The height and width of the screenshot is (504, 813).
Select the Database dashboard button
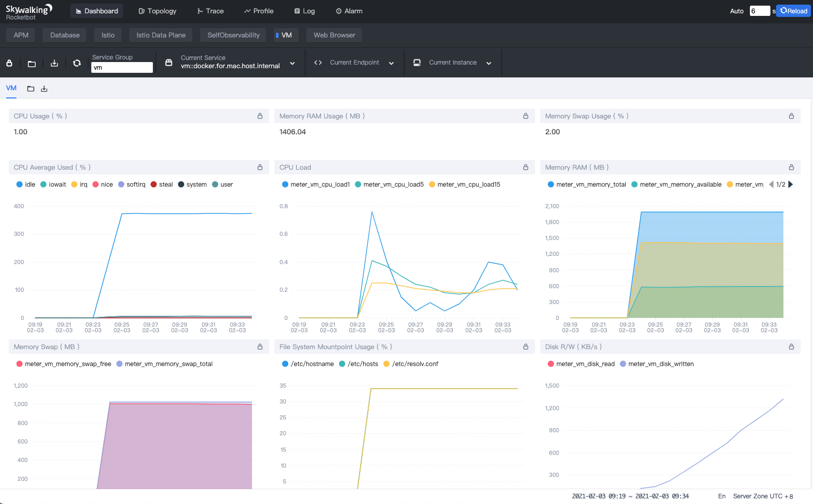point(65,35)
